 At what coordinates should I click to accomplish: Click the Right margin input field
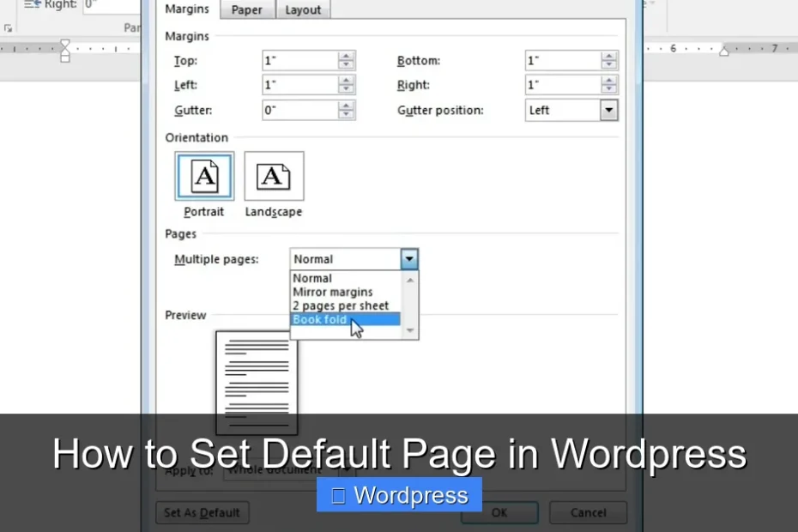point(563,85)
